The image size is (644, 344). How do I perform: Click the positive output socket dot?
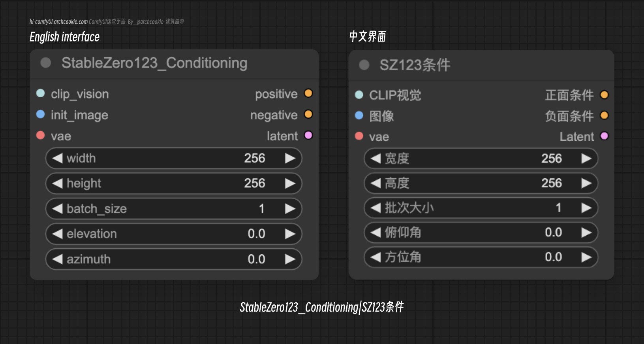pos(308,93)
